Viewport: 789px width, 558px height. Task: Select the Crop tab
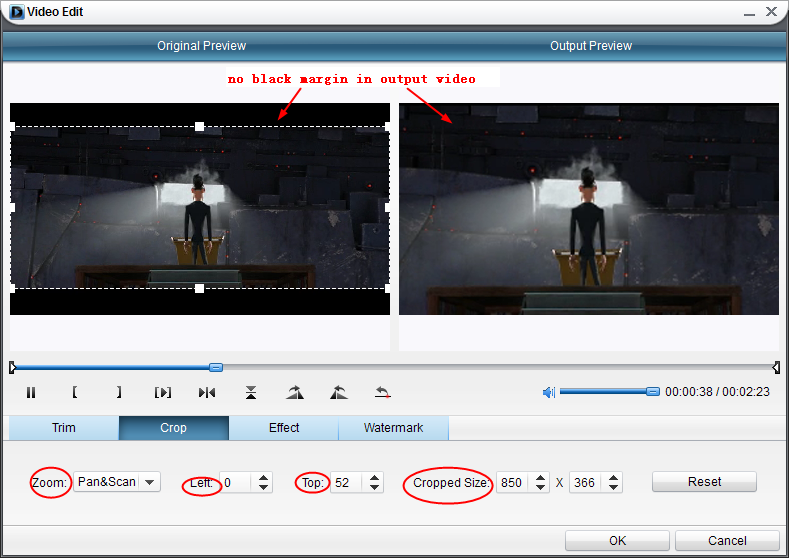point(174,428)
